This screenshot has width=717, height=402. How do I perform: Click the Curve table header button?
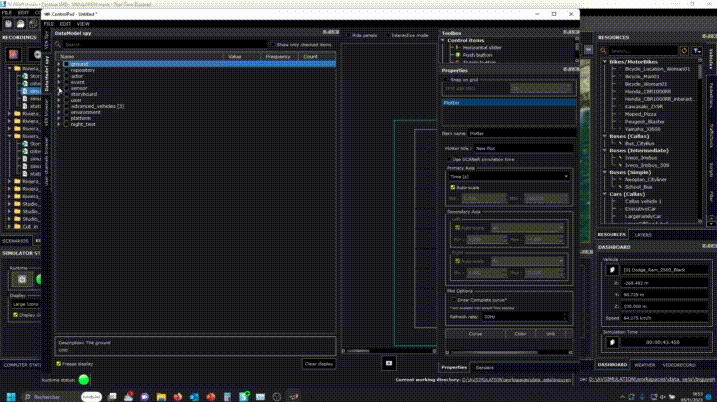click(x=476, y=334)
